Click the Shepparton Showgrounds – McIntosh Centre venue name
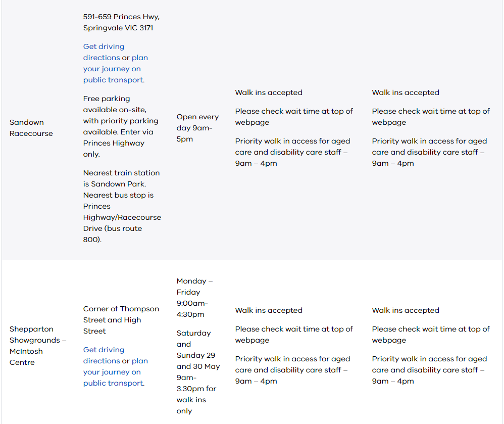This screenshot has height=424, width=504. click(x=37, y=346)
